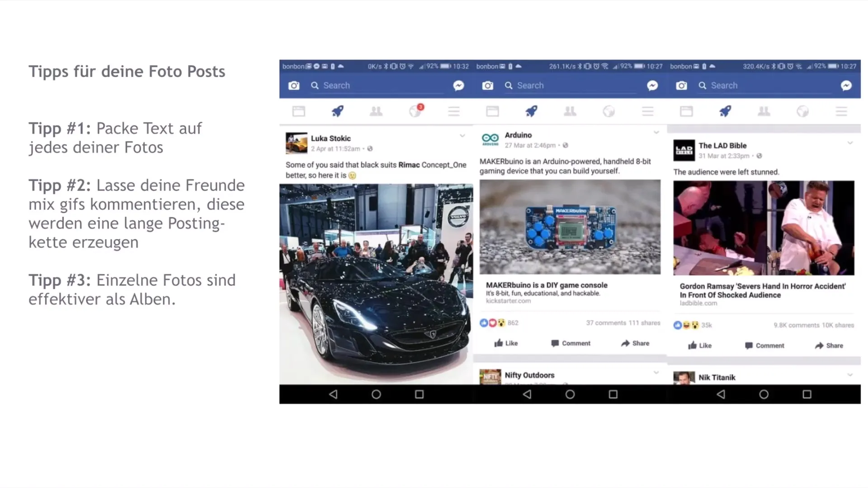Expand the Arduino post options menu
This screenshot has height=488, width=868.
coord(656,131)
